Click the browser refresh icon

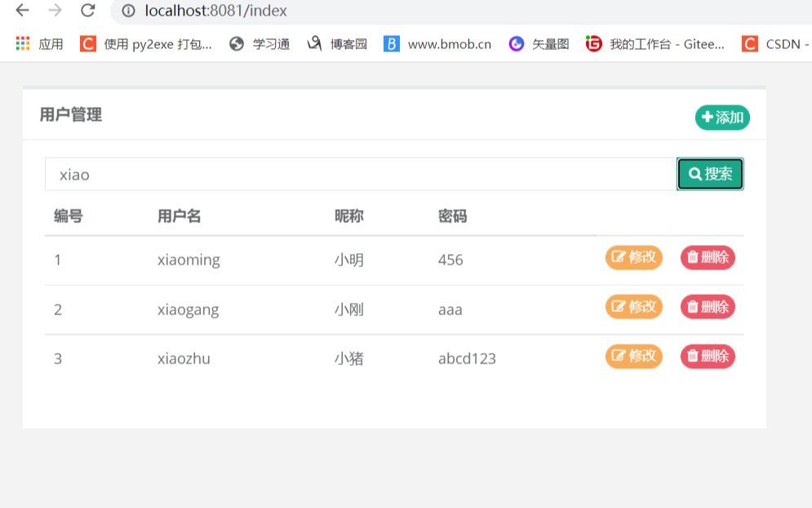pyautogui.click(x=86, y=11)
